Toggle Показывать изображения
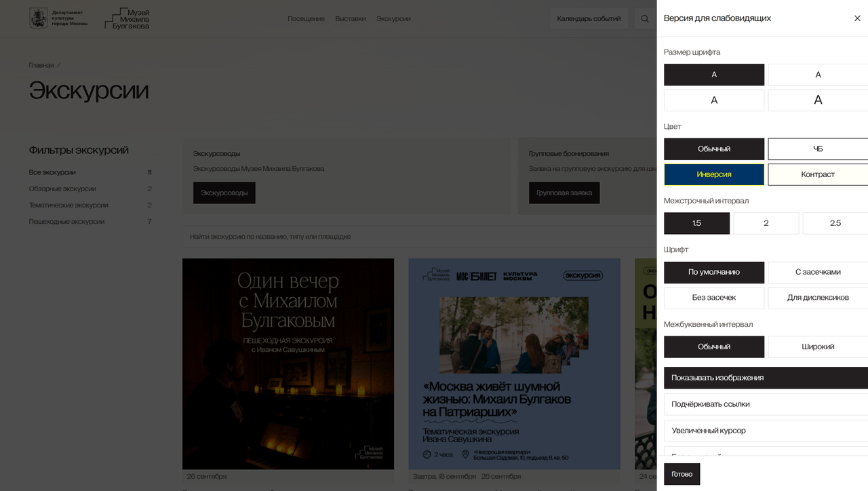The width and height of the screenshot is (868, 491). [766, 378]
